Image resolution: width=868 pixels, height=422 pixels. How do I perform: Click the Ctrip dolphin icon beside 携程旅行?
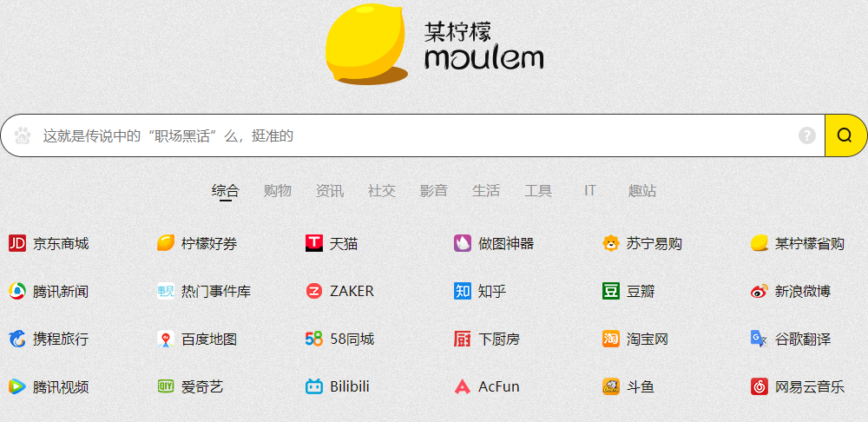click(x=17, y=339)
